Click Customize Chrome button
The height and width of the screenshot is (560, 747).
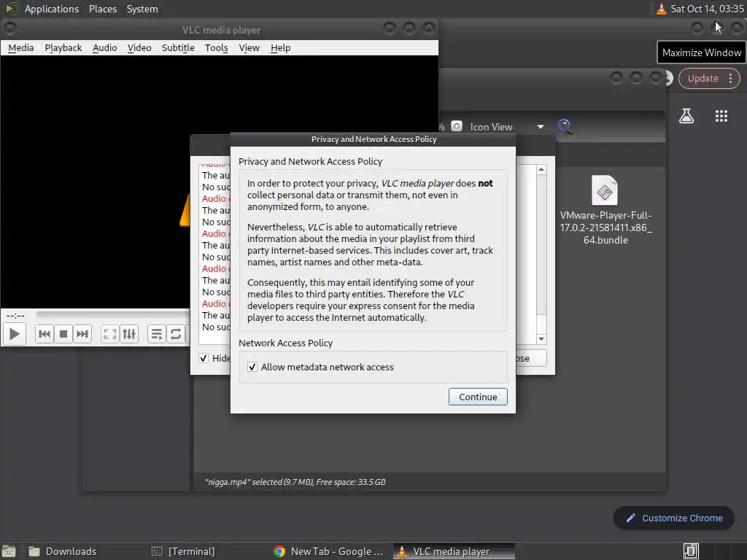[674, 518]
